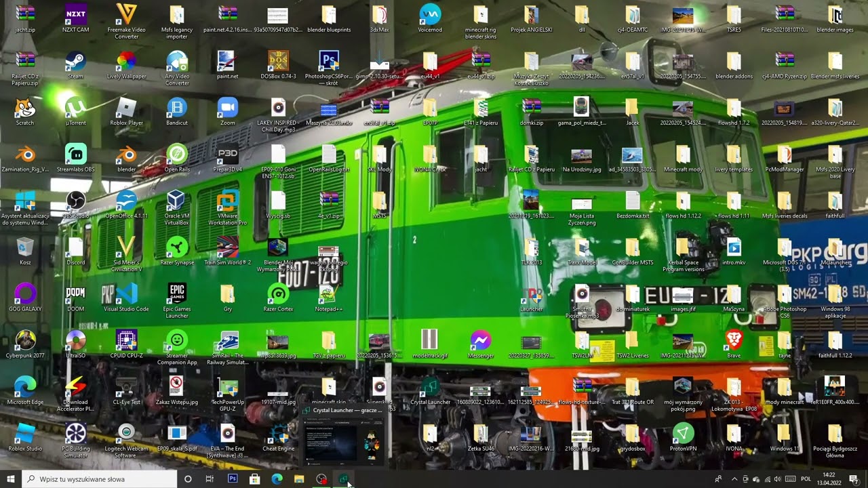Open the Oracle VM VirtualBox shortcut
This screenshot has width=868, height=488.
click(177, 208)
